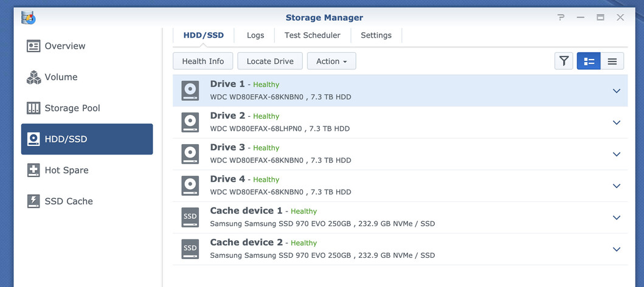Screen dimensions: 644x287
Task: Click the Health Info button
Action: (203, 61)
